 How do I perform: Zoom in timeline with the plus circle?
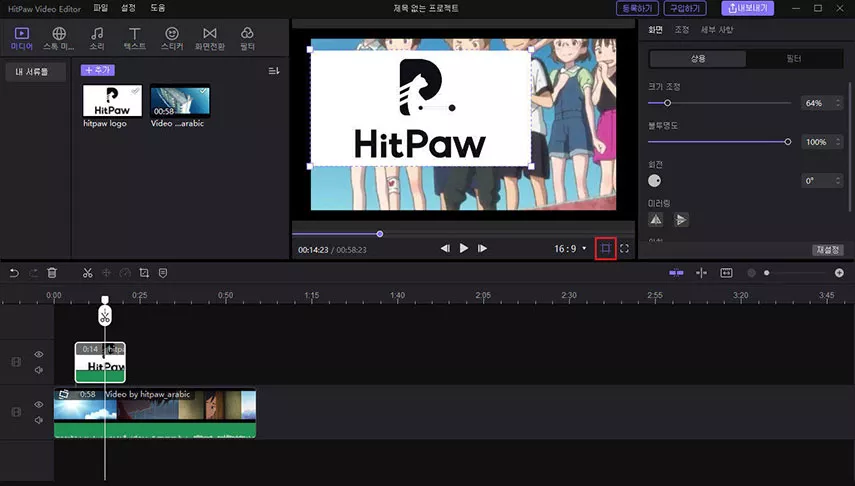coord(839,273)
